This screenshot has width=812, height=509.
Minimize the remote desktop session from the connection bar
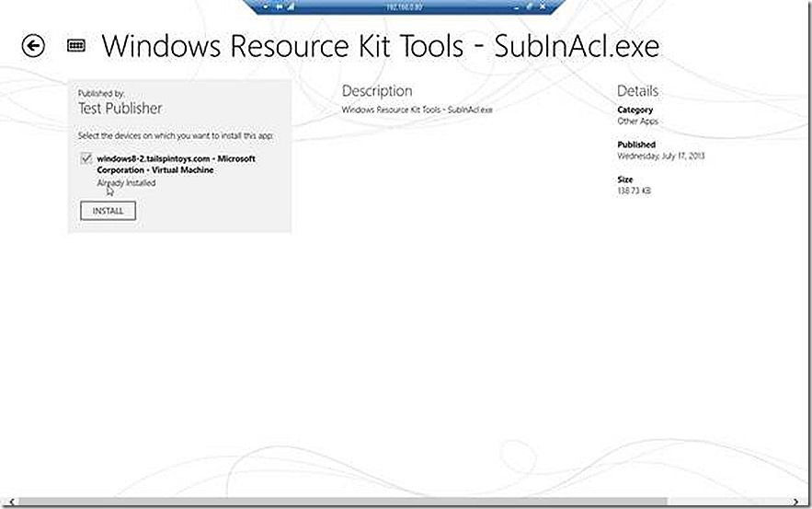(516, 7)
